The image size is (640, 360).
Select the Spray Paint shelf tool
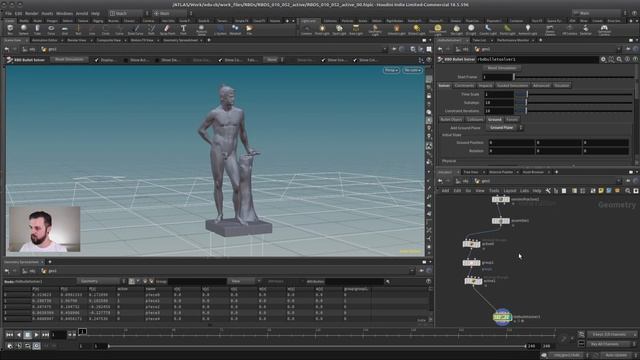[x=167, y=29]
